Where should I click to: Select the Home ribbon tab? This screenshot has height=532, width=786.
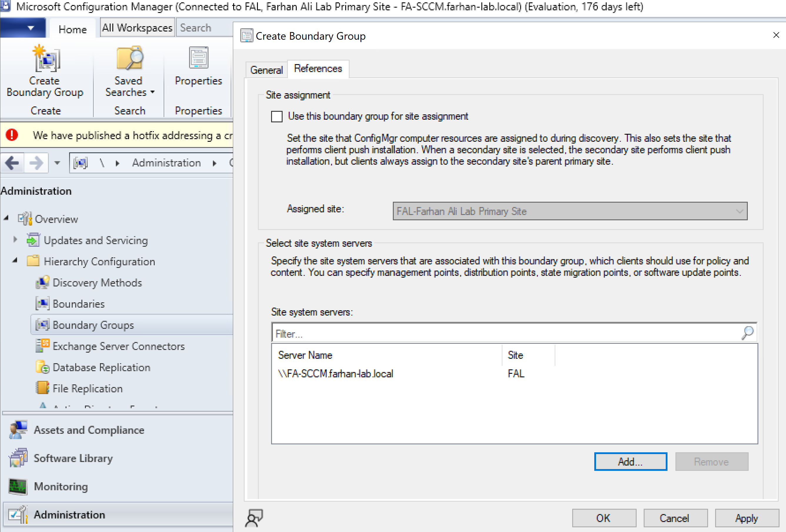click(72, 29)
